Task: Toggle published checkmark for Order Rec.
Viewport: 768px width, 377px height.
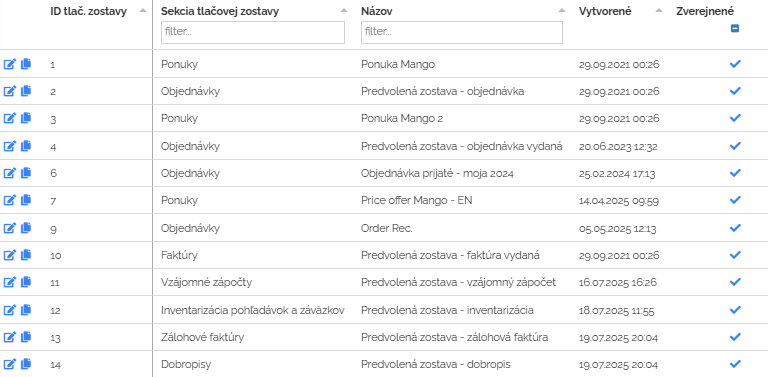Action: [735, 228]
